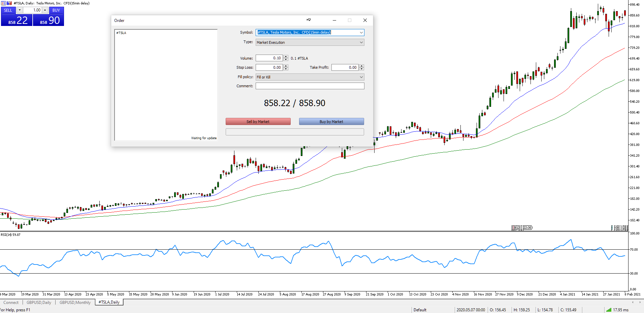Click the 17.95 ms latency status
Screen dimensions: 644x313
[x=620, y=310]
